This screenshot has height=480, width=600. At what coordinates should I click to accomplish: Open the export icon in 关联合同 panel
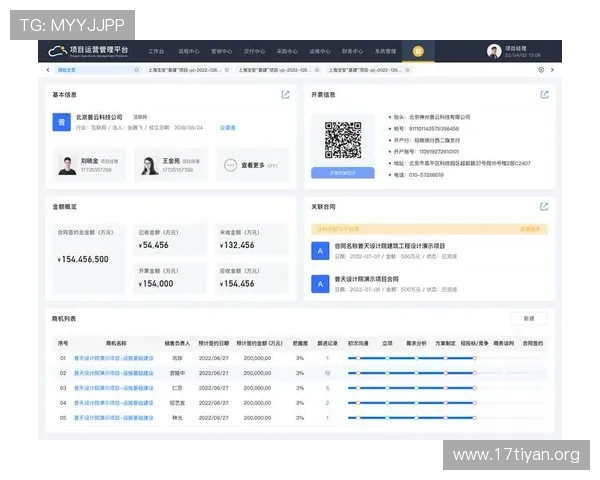(x=544, y=207)
